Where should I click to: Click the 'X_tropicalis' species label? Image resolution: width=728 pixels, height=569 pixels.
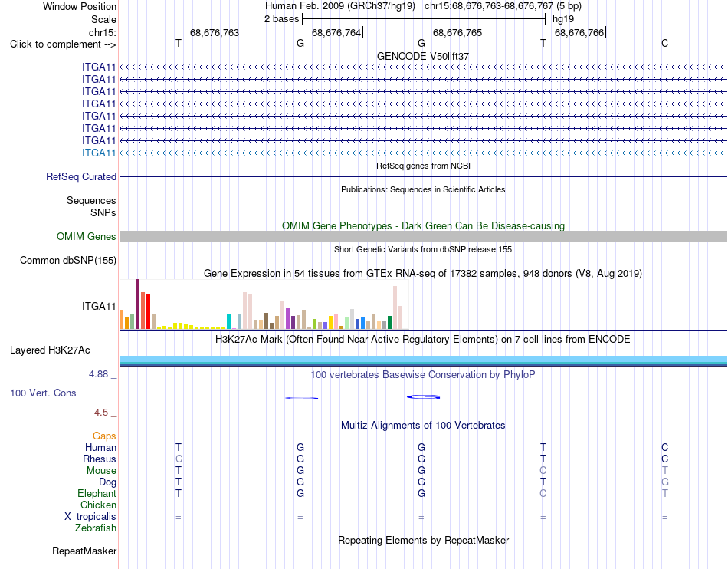click(90, 517)
